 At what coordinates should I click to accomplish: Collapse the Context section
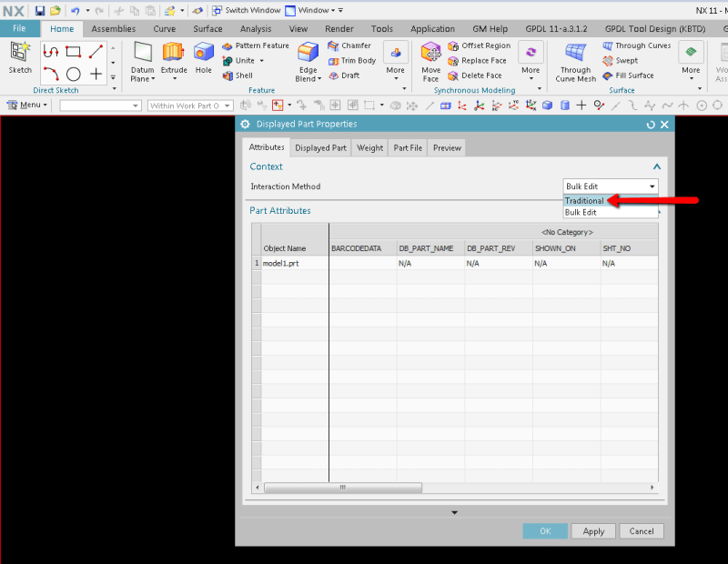pyautogui.click(x=656, y=166)
